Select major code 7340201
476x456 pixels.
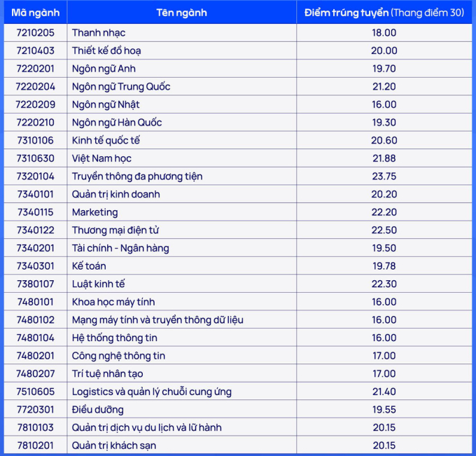35,248
